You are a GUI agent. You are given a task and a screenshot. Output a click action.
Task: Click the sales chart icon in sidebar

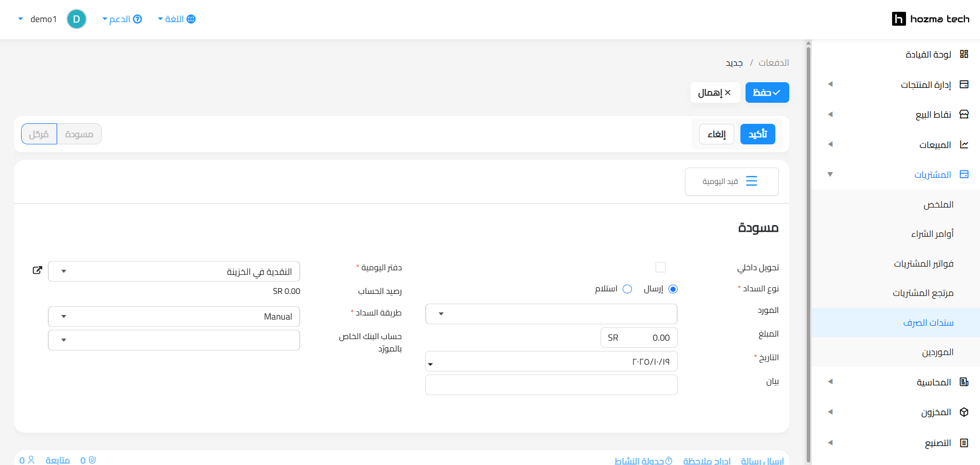[964, 144]
